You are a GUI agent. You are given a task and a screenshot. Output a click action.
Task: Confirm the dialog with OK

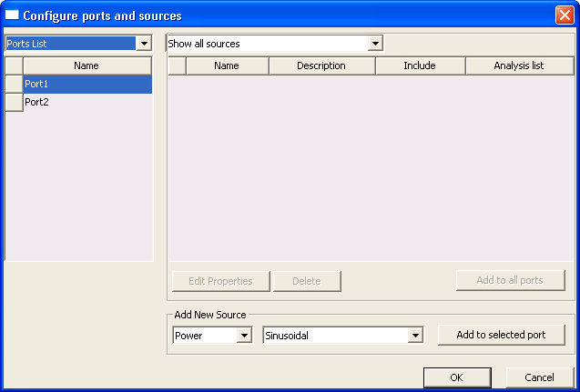[457, 377]
